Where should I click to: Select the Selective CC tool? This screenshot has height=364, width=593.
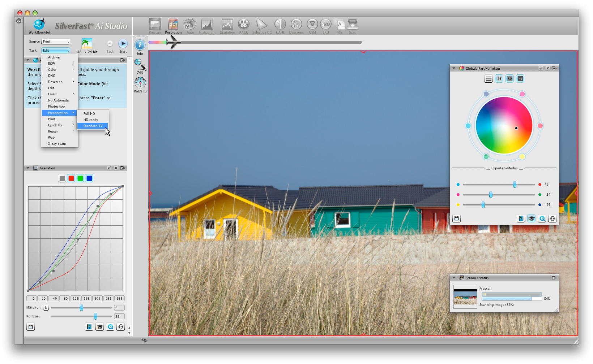262,25
